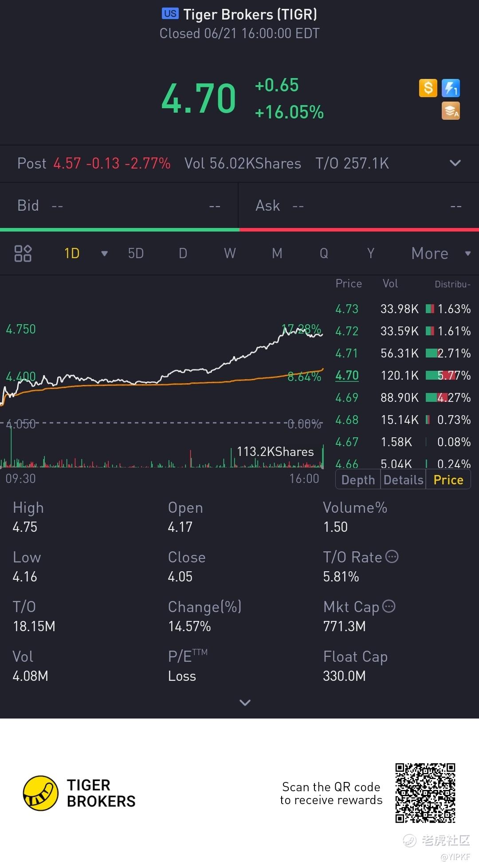Screen dimensions: 479x868
Task: Tap the T/O Rate value 5.81%
Action: click(341, 577)
